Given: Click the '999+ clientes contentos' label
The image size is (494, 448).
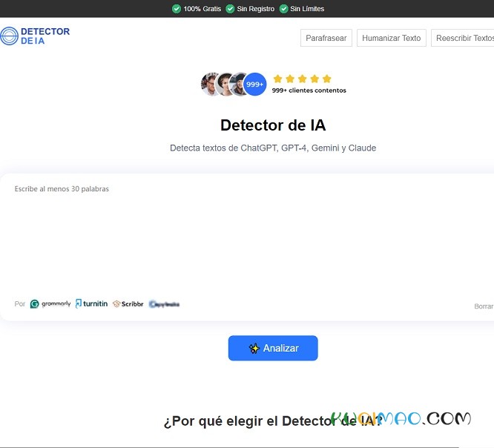Looking at the screenshot, I should (x=309, y=90).
